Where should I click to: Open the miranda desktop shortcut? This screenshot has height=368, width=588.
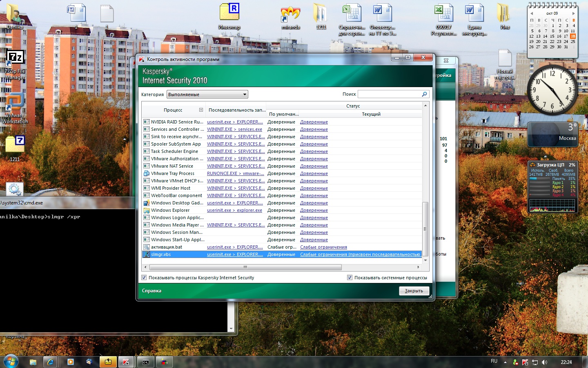[290, 14]
